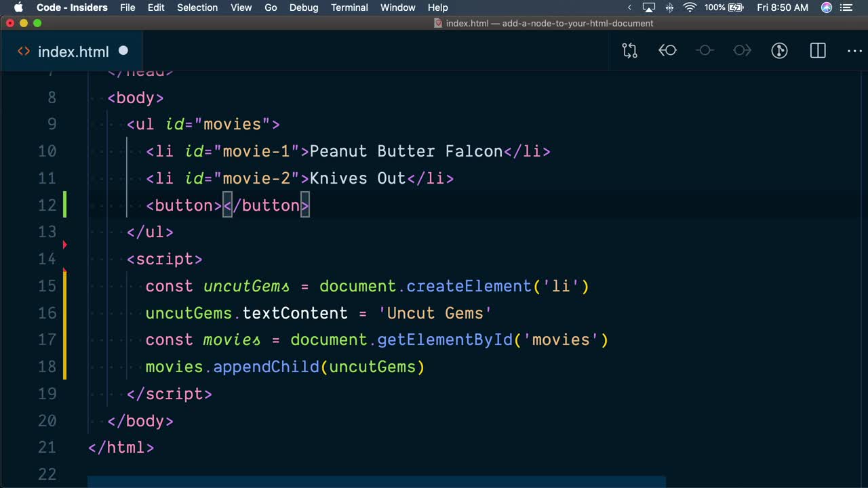Open previous revision with left arrow commit icon
The width and height of the screenshot is (868, 488).
pyautogui.click(x=667, y=51)
